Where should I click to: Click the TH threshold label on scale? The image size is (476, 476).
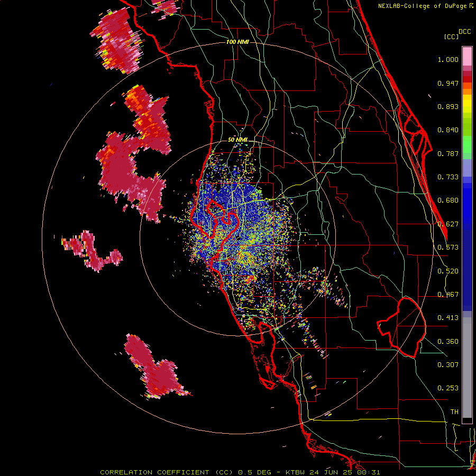click(454, 412)
